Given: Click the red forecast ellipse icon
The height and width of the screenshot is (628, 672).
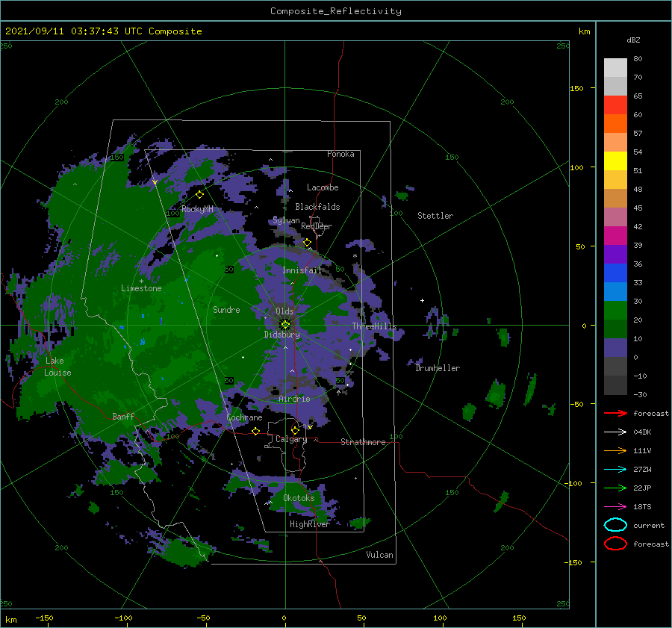Looking at the screenshot, I should pos(615,544).
